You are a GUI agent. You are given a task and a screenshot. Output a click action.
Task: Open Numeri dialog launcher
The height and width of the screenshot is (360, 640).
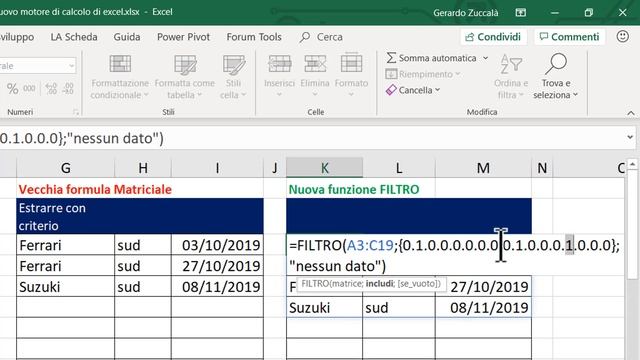[76, 112]
